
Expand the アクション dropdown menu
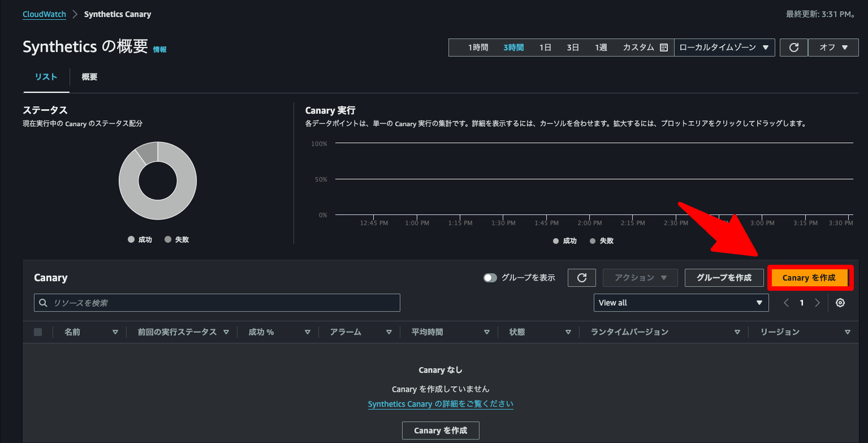pos(641,278)
